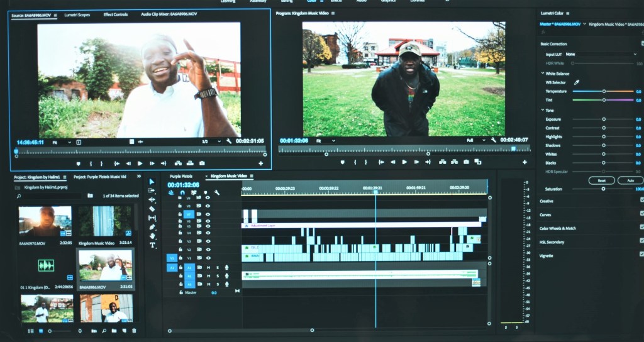Image resolution: width=644 pixels, height=342 pixels.
Task: Click the Auto tone button
Action: 630,180
